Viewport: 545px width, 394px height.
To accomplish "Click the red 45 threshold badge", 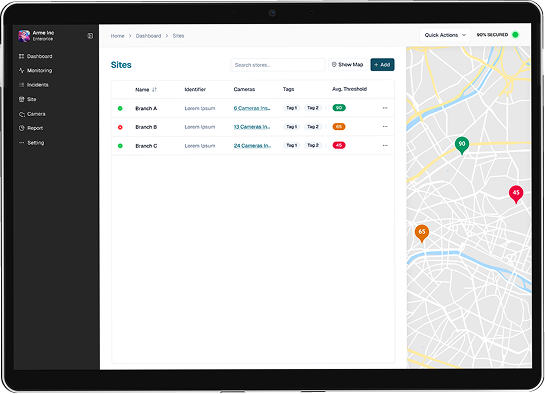I will pos(339,145).
